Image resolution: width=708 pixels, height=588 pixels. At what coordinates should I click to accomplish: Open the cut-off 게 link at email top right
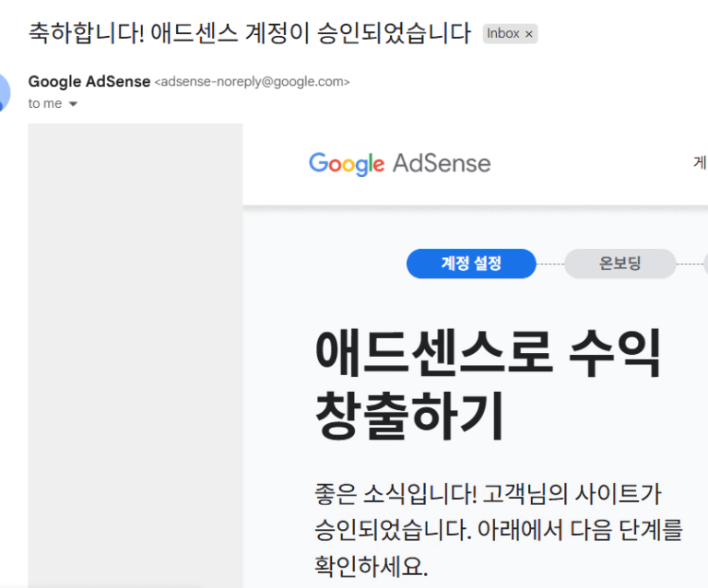[701, 162]
